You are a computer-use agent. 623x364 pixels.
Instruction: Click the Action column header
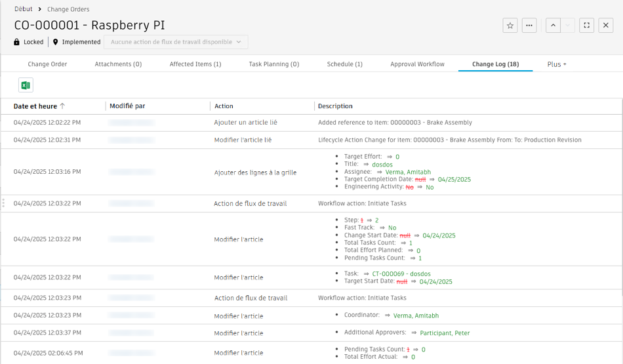tap(224, 106)
